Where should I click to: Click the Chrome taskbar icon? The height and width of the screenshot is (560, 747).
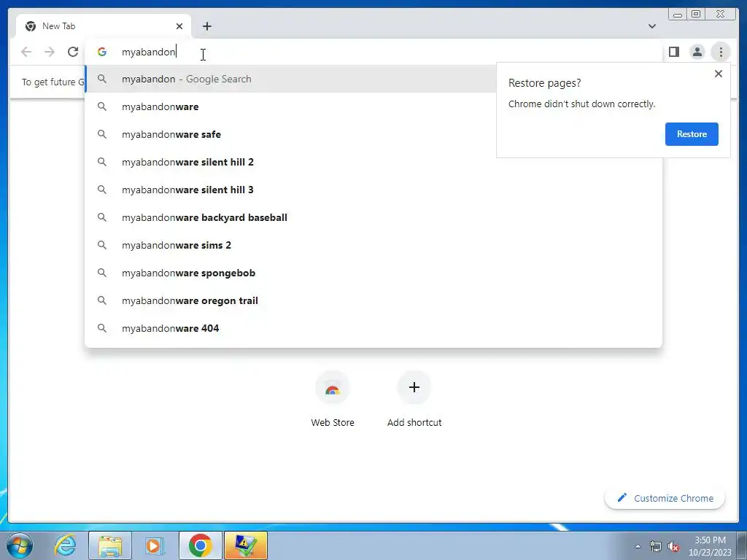(x=200, y=545)
